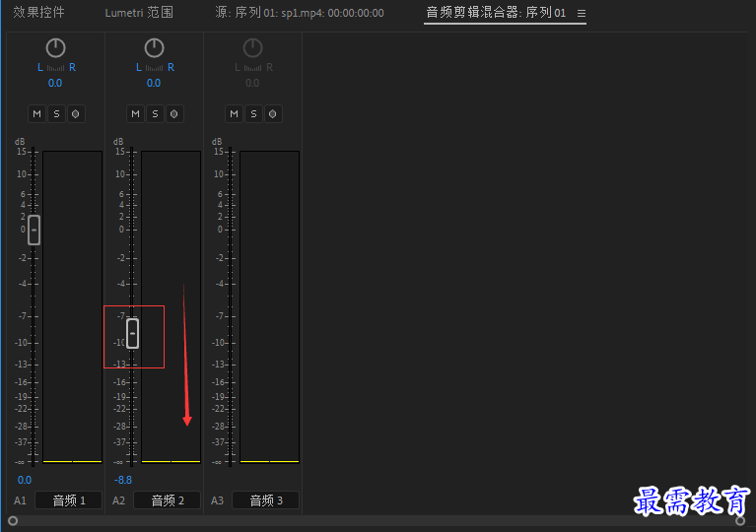Image resolution: width=756 pixels, height=532 pixels.
Task: Click the right handle of the horizontal scrollbar
Action: click(x=740, y=521)
